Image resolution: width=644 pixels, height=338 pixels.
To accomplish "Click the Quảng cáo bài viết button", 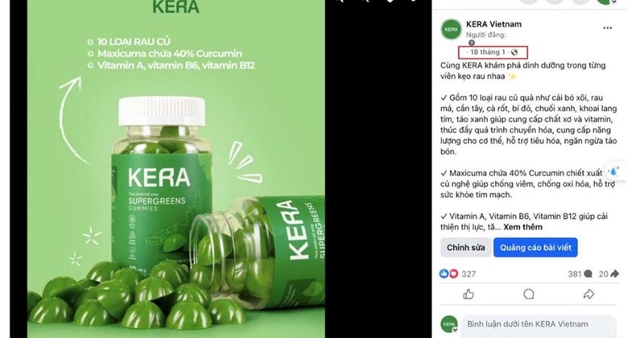I will tap(535, 248).
